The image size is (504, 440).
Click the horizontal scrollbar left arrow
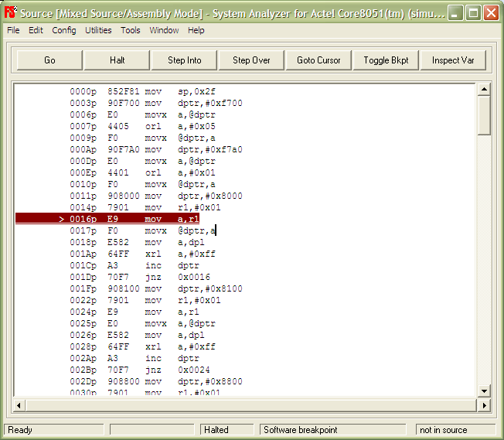tap(19, 405)
